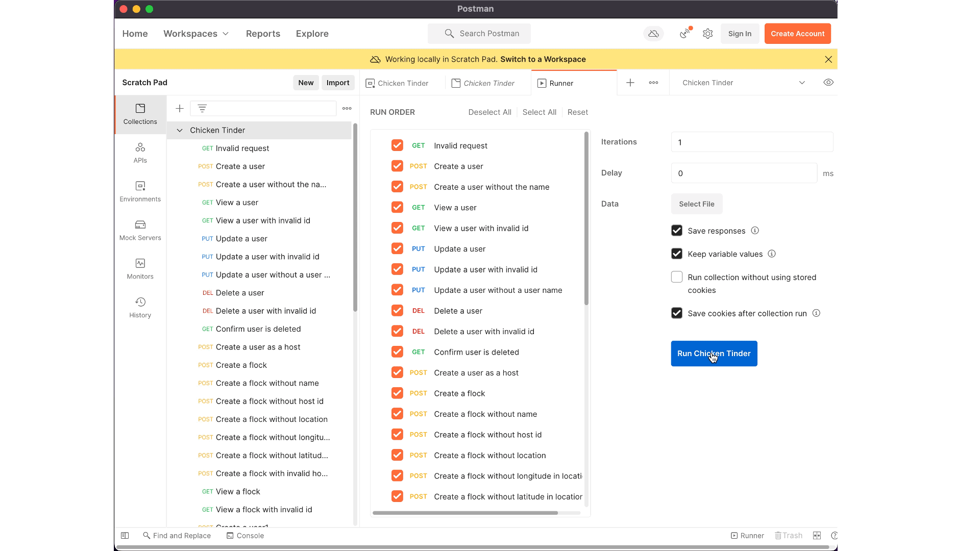Click the run order horizontal scrollbar
The width and height of the screenshot is (980, 551).
coord(465,513)
